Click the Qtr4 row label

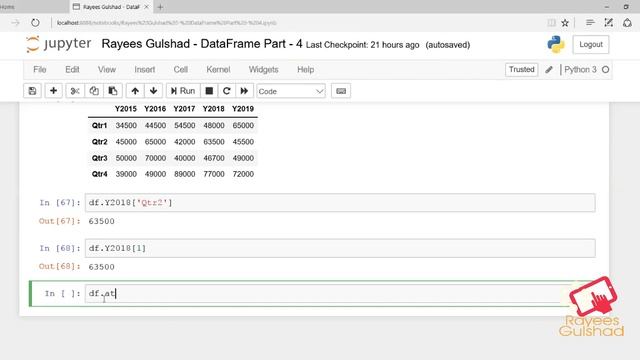pyautogui.click(x=99, y=174)
